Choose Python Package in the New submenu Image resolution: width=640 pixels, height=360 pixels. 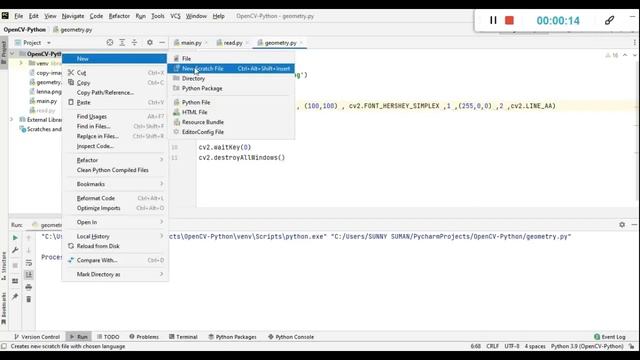pos(231,88)
